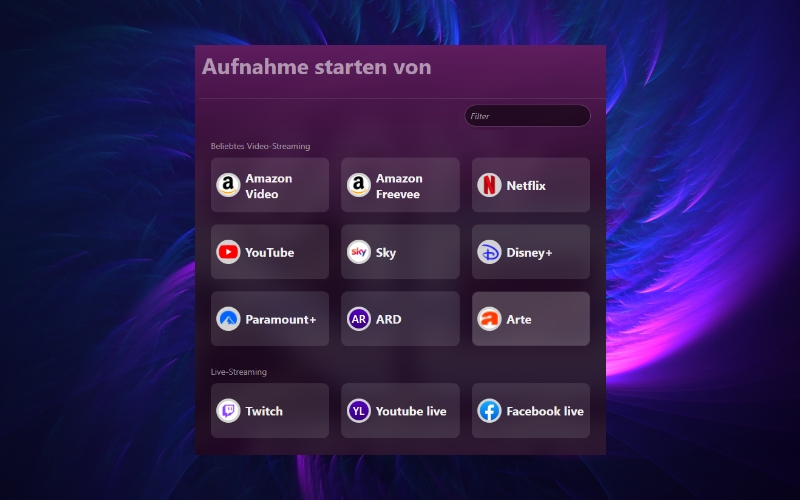The image size is (800, 500).
Task: Click the purple AR icon for ARD
Action: coord(359,319)
